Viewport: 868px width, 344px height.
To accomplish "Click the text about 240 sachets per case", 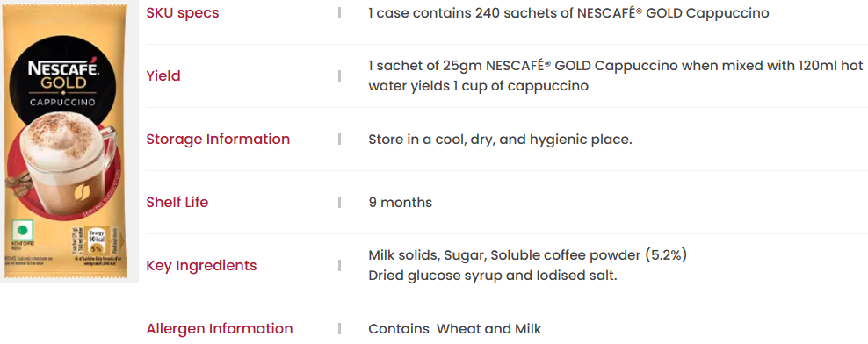I will (x=568, y=12).
